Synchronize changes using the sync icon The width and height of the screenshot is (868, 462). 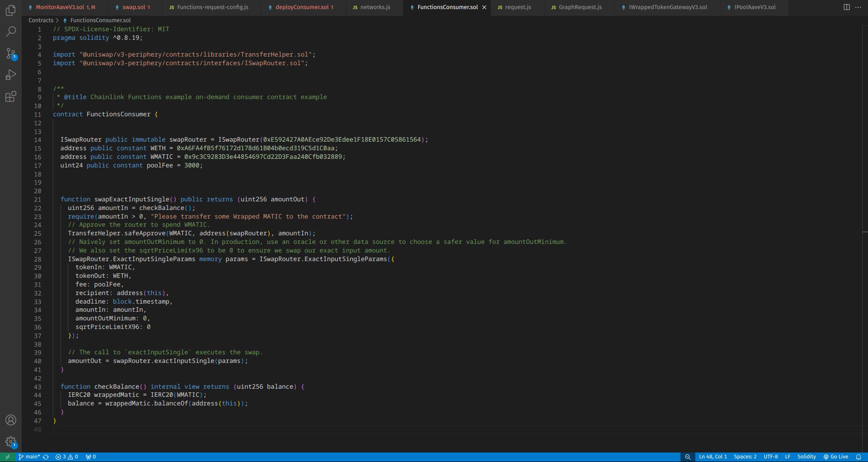click(x=46, y=457)
